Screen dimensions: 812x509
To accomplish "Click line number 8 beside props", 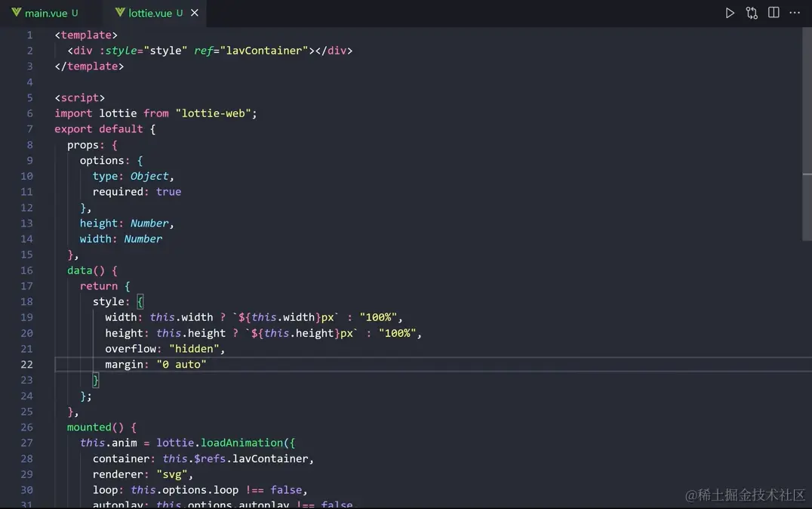I will pyautogui.click(x=29, y=144).
